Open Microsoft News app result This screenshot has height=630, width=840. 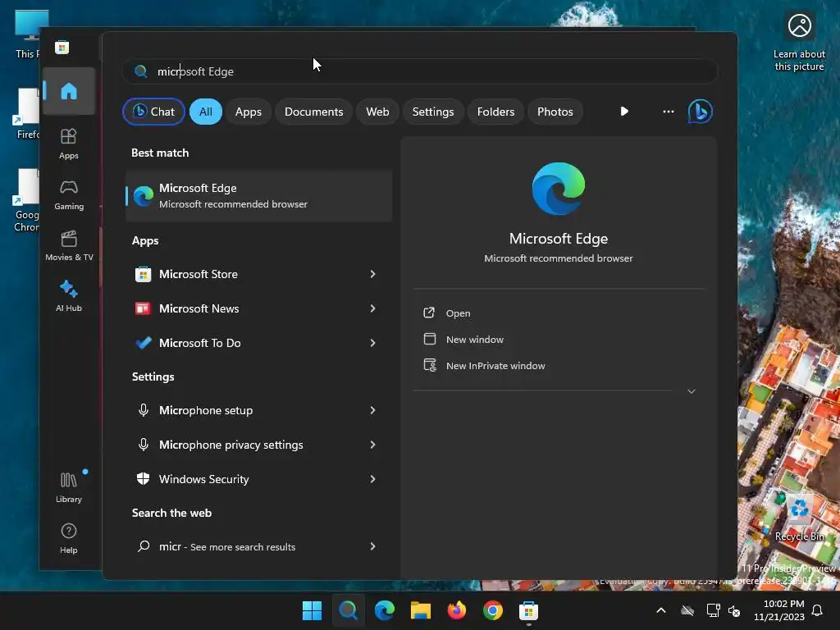[258, 308]
